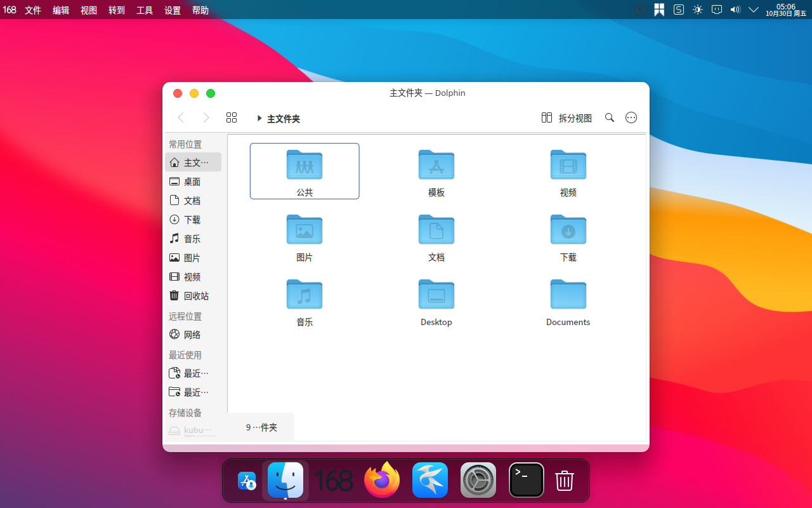Go back with the left arrow
The width and height of the screenshot is (812, 508).
coord(181,117)
